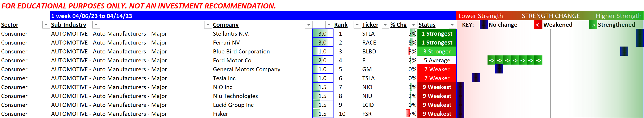Select the Tesla Inc cell

(224, 78)
